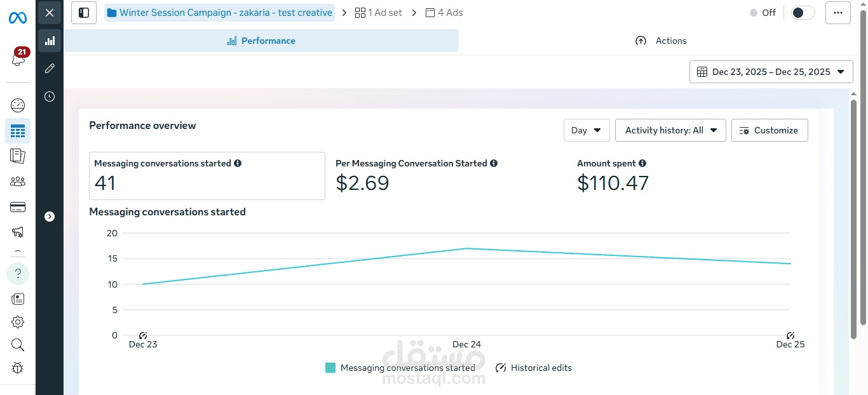Click the teal Messaging conversations legend swatch
The image size is (868, 395).
click(330, 368)
